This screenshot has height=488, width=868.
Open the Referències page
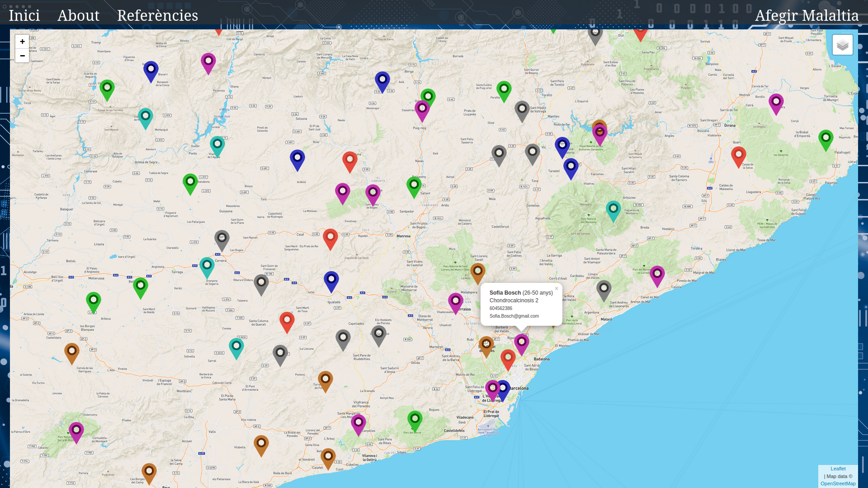coord(157,15)
